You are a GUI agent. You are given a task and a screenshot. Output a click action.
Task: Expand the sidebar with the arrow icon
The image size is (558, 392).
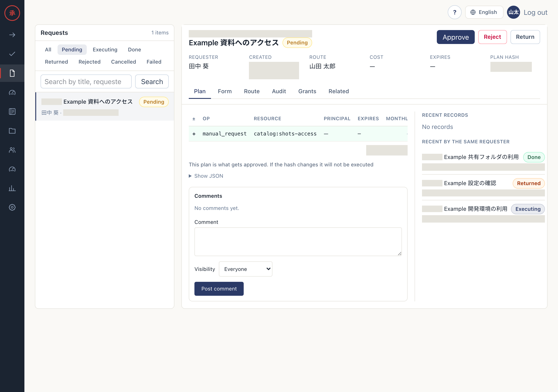point(12,35)
